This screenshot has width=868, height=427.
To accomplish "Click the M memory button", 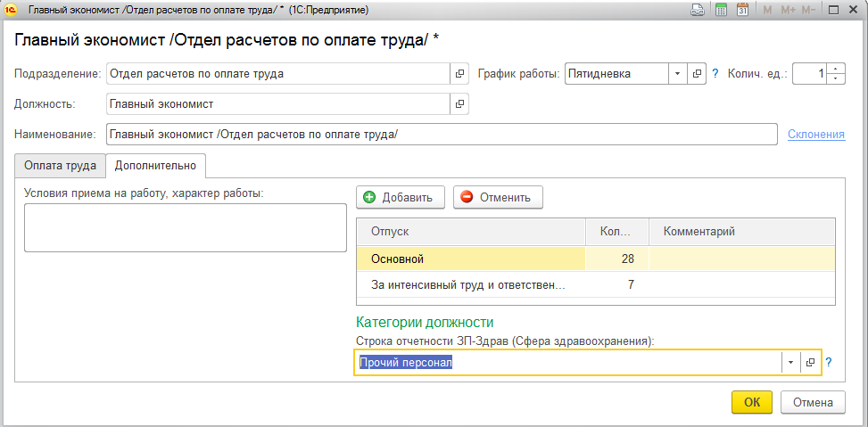I will pos(767,10).
